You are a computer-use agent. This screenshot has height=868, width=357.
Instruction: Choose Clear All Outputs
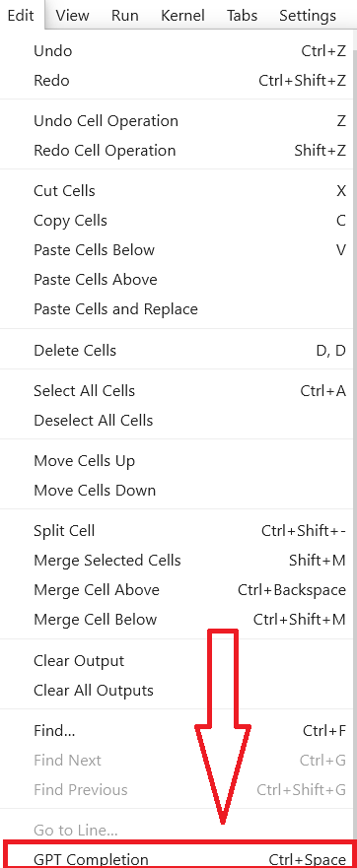pos(178,691)
